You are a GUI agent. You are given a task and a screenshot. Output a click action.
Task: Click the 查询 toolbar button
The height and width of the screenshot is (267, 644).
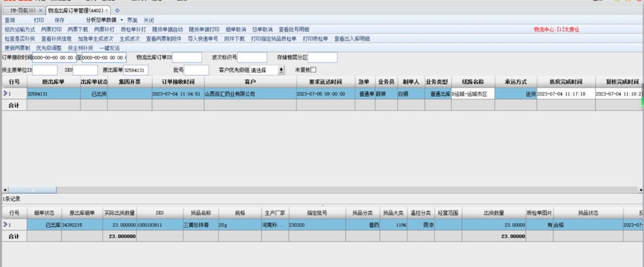tap(10, 20)
